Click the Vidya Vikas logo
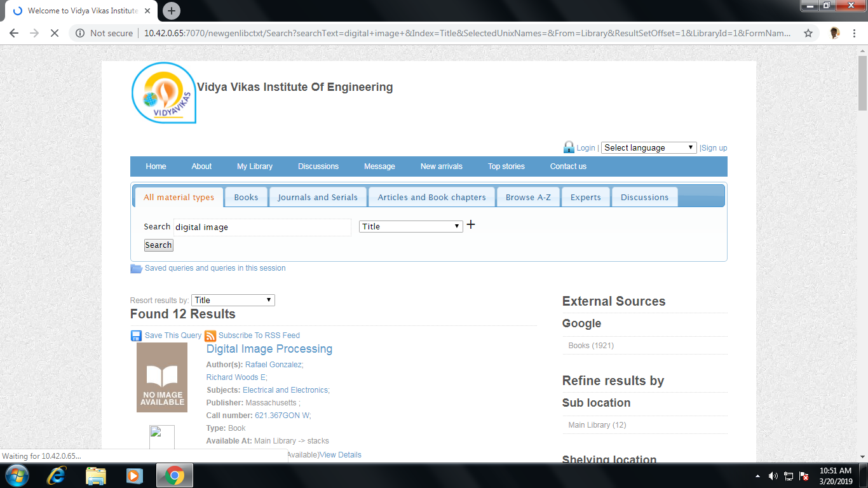The width and height of the screenshot is (868, 488). pyautogui.click(x=164, y=93)
